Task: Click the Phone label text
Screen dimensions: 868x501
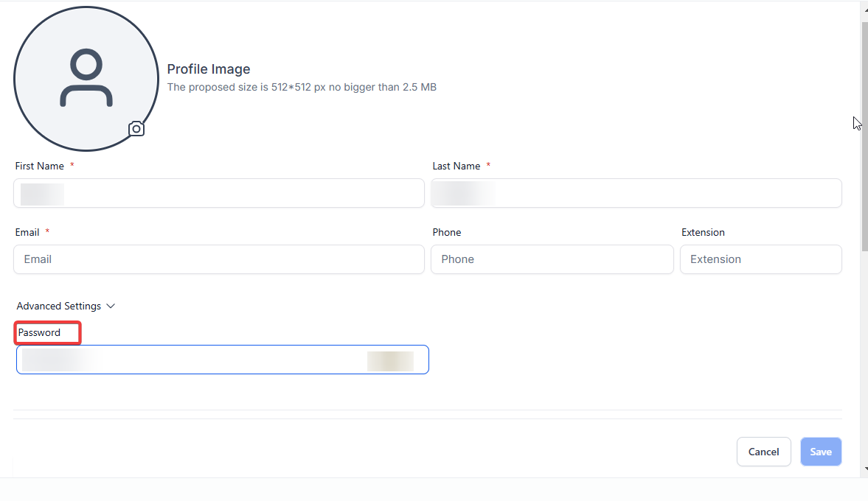Action: click(446, 232)
